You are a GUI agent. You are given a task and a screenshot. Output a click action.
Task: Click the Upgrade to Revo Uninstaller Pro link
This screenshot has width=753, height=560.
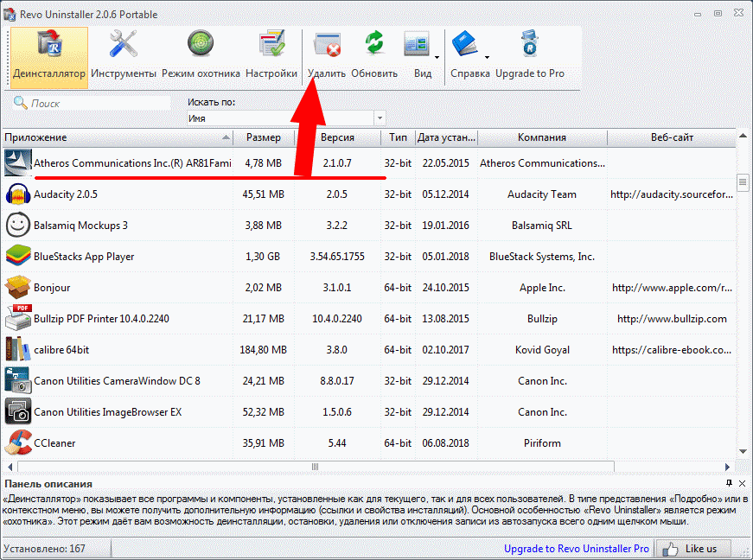pyautogui.click(x=576, y=549)
